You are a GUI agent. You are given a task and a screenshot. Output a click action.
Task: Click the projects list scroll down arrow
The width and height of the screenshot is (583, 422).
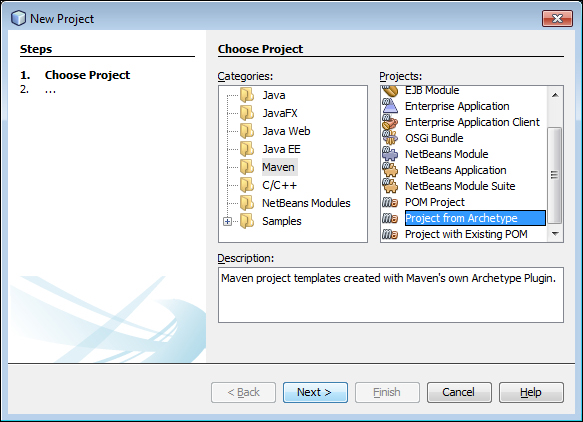coord(555,234)
